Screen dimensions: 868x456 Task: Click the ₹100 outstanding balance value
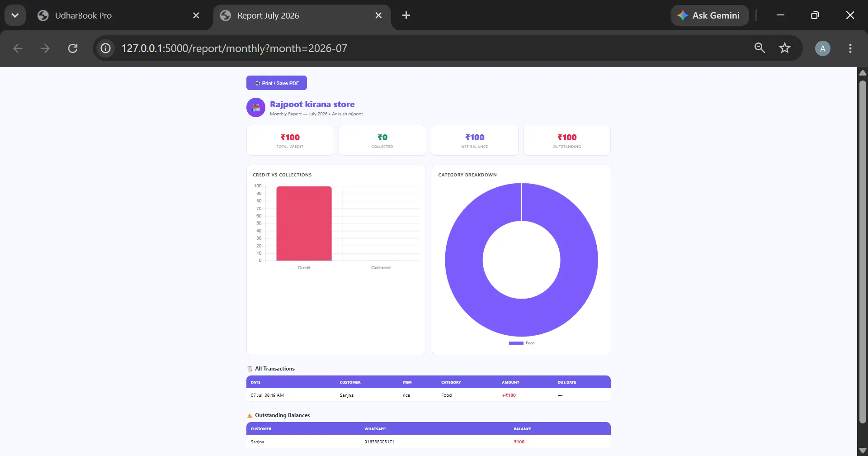(x=519, y=442)
